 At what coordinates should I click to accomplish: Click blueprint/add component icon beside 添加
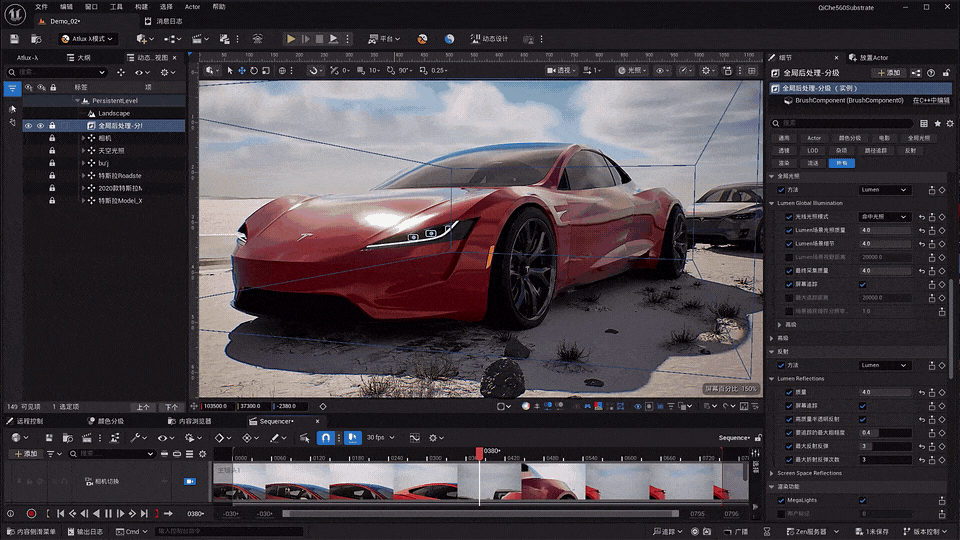click(916, 73)
